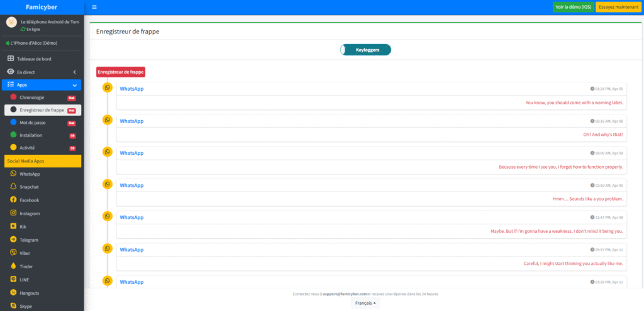Image resolution: width=644 pixels, height=311 pixels.
Task: Toggle the Keyloggers switch
Action: pos(365,50)
